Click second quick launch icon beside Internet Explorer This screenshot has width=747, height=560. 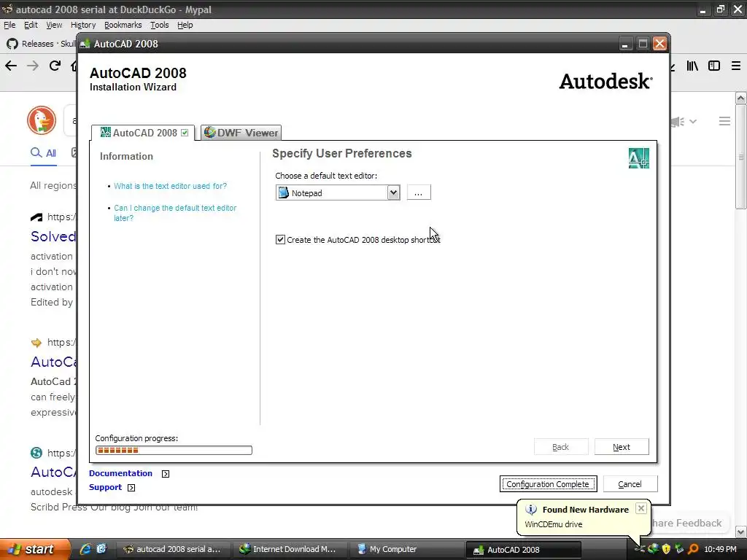(x=101, y=549)
